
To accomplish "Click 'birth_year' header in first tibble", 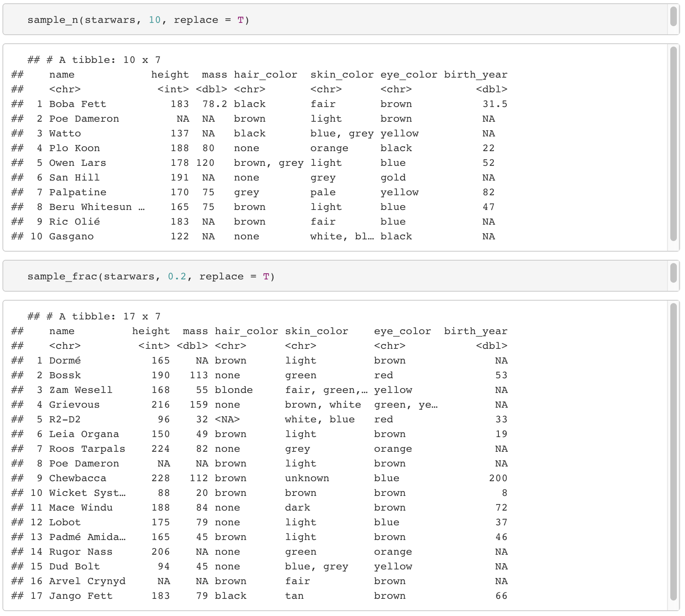I will point(476,75).
